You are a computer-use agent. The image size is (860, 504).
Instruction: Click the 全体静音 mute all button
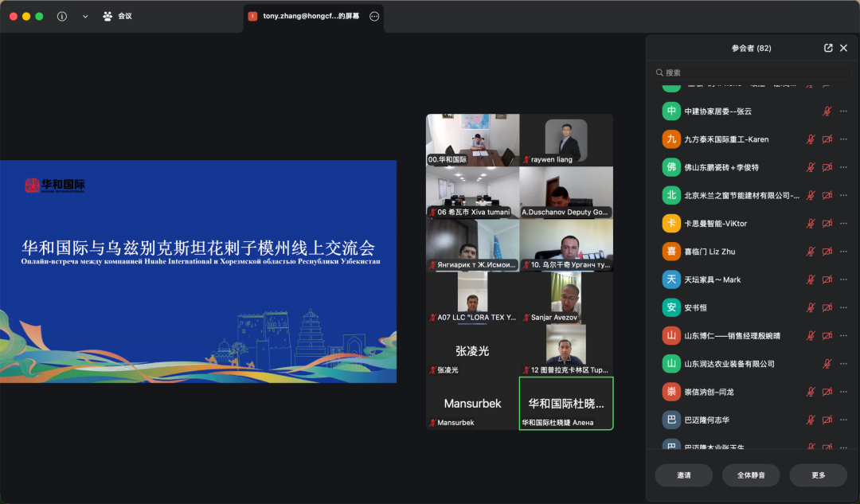(751, 475)
